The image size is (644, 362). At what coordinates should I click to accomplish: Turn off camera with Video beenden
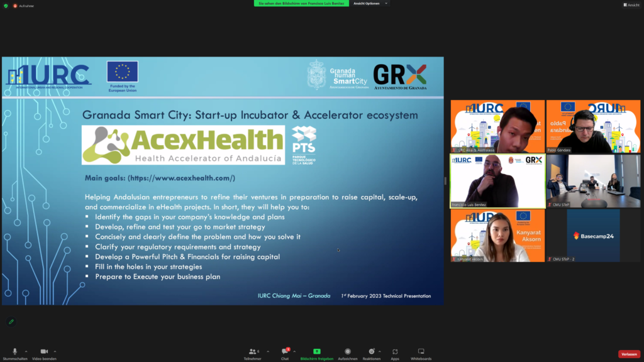click(x=44, y=352)
